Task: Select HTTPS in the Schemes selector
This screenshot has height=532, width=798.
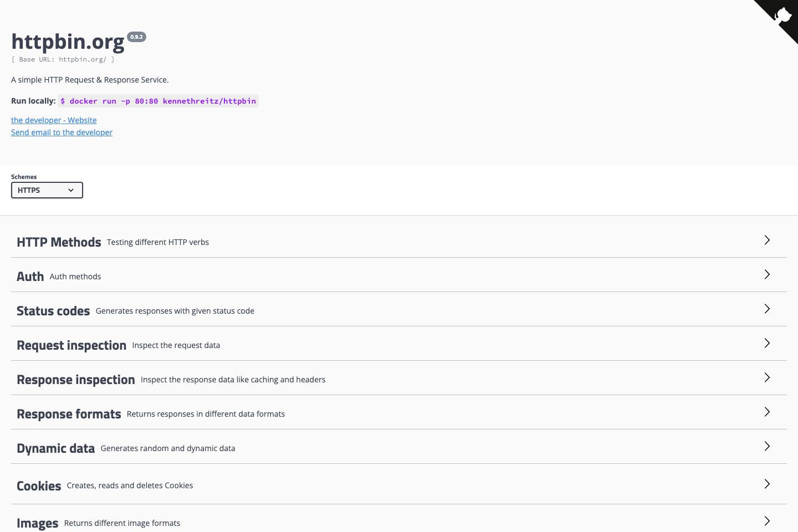Action: pyautogui.click(x=47, y=190)
